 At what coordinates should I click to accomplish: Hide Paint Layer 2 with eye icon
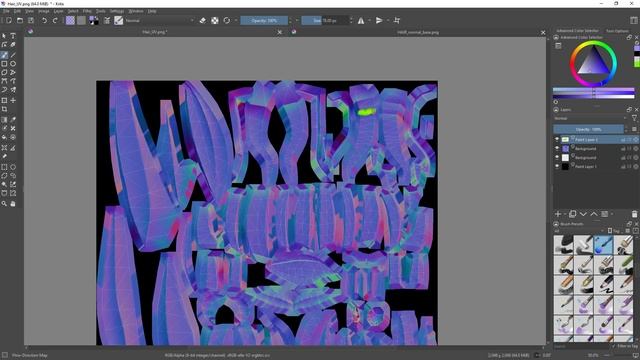click(557, 140)
